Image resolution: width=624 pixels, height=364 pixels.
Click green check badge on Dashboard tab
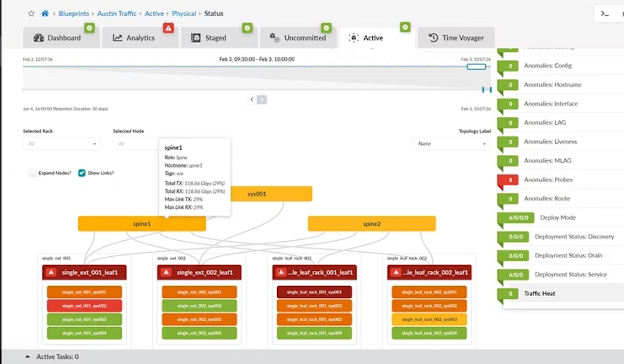pos(89,28)
